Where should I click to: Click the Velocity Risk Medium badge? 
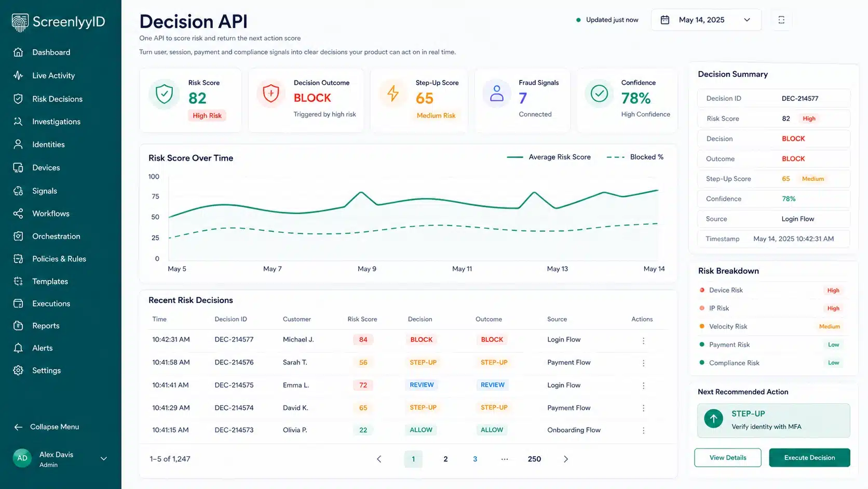click(x=830, y=326)
